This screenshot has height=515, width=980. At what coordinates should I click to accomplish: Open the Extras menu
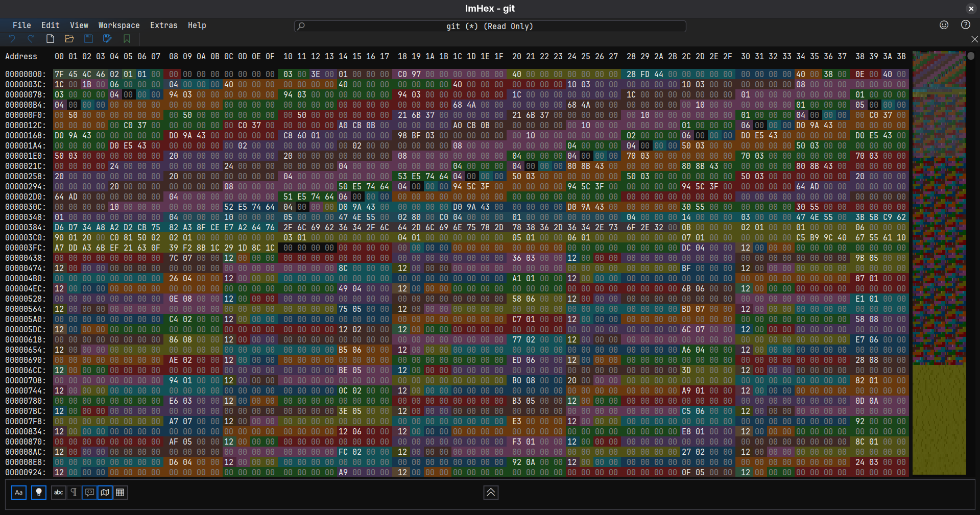[164, 25]
